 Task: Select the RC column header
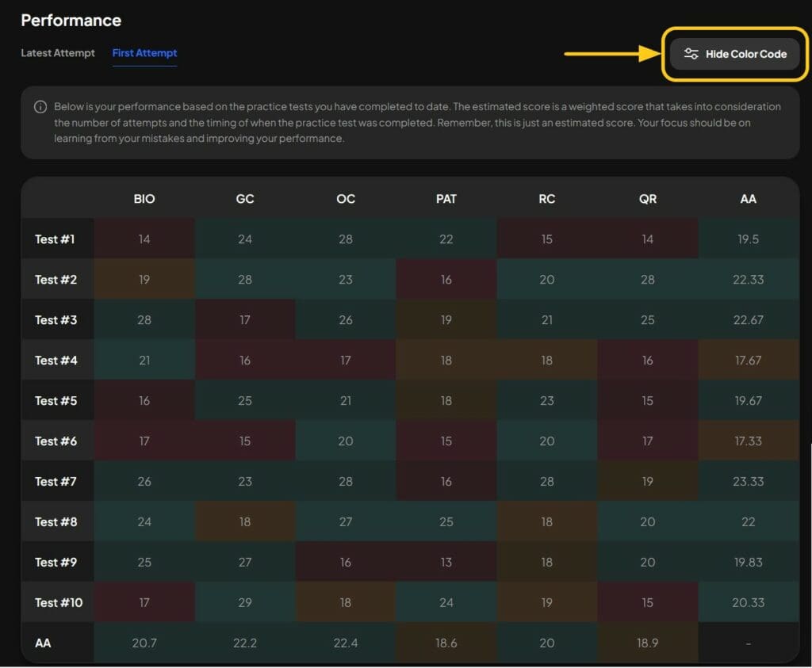coord(546,199)
